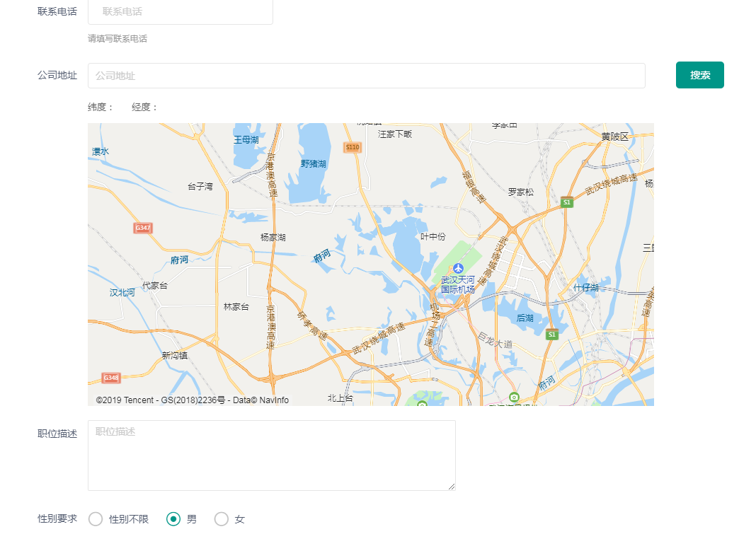Click the 林家台 place label
This screenshot has height=534, width=756.
(x=236, y=307)
